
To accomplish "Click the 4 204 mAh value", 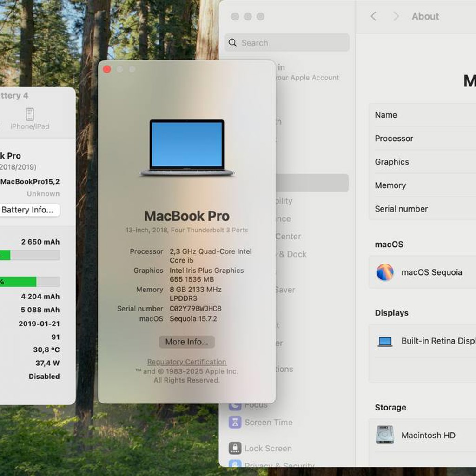I will pyautogui.click(x=40, y=296).
